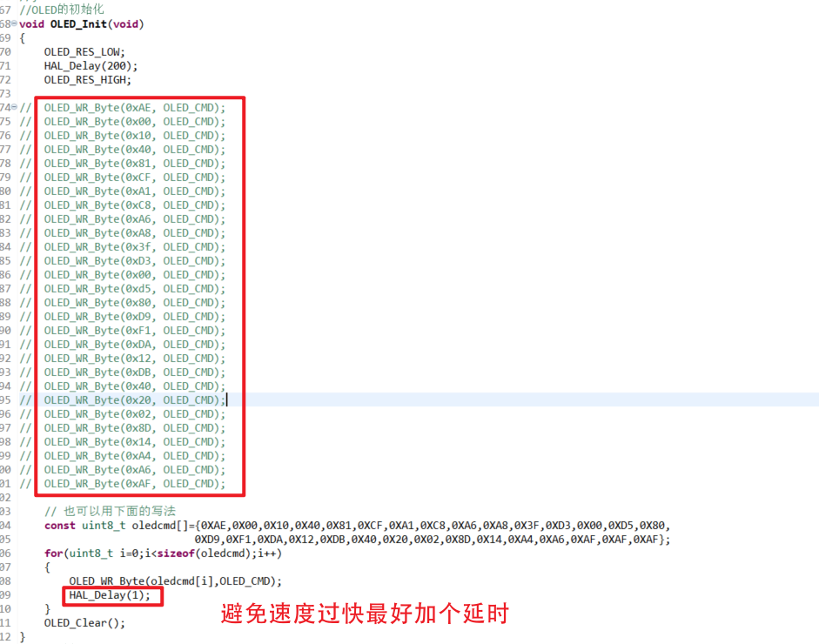Click line number 95 in the gutter
This screenshot has width=819, height=644.
(x=5, y=400)
